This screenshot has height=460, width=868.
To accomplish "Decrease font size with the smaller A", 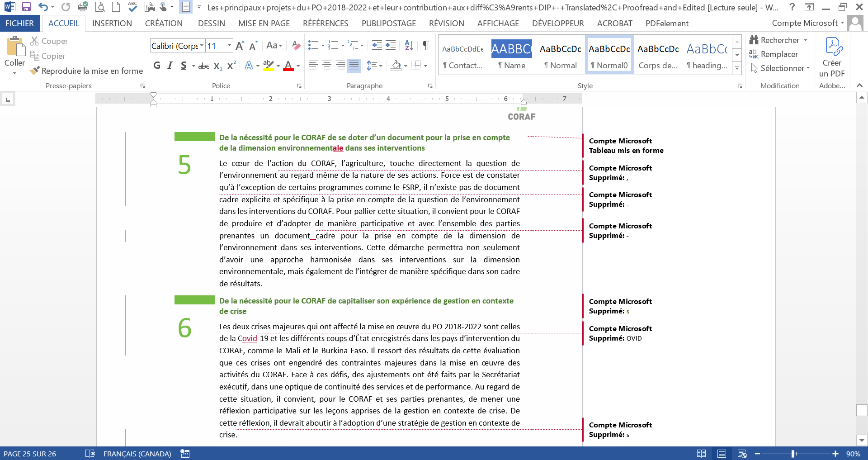I will click(x=253, y=45).
